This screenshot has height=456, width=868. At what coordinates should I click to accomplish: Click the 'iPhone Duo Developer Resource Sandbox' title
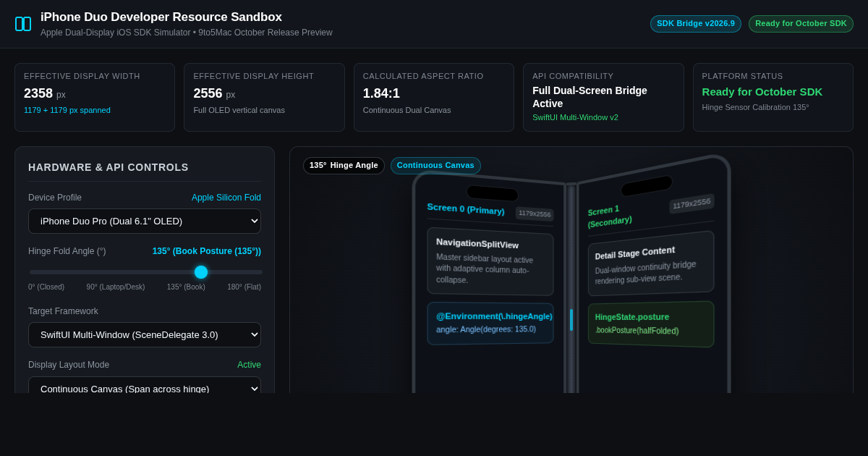161,17
